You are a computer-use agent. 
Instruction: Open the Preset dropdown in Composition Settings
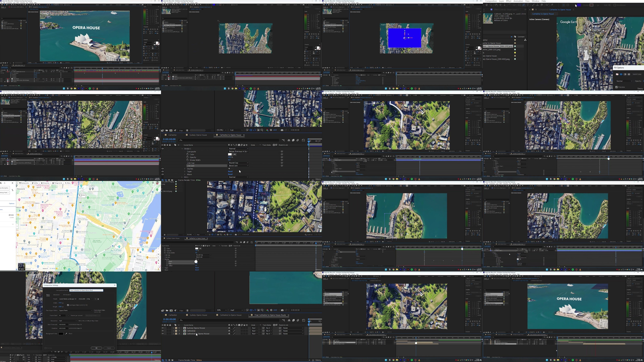click(75, 299)
